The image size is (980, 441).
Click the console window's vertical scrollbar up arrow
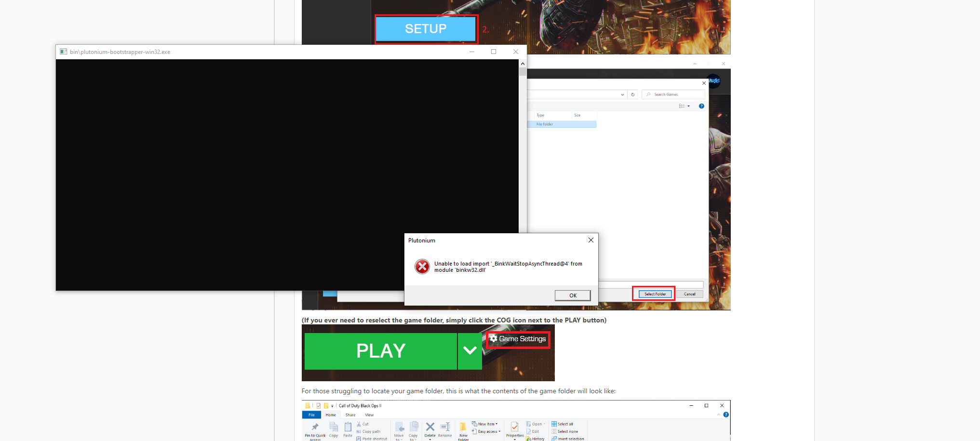[523, 63]
